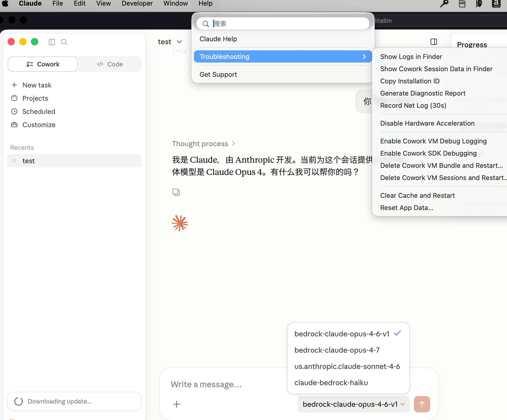Image resolution: width=507 pixels, height=420 pixels.
Task: Open Projects from the sidebar
Action: pos(35,98)
